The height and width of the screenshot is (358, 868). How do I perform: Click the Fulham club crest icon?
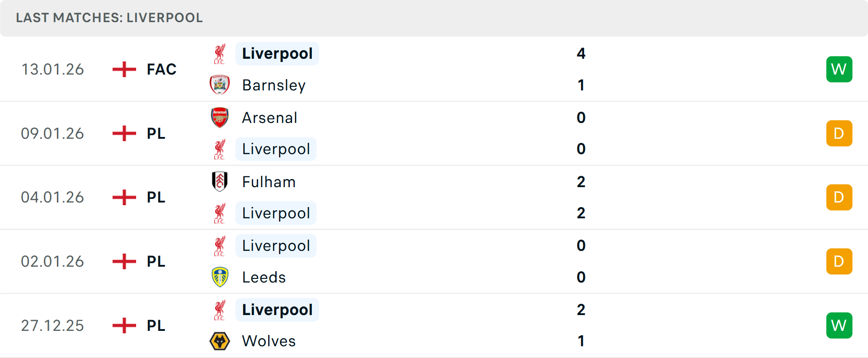(x=220, y=182)
